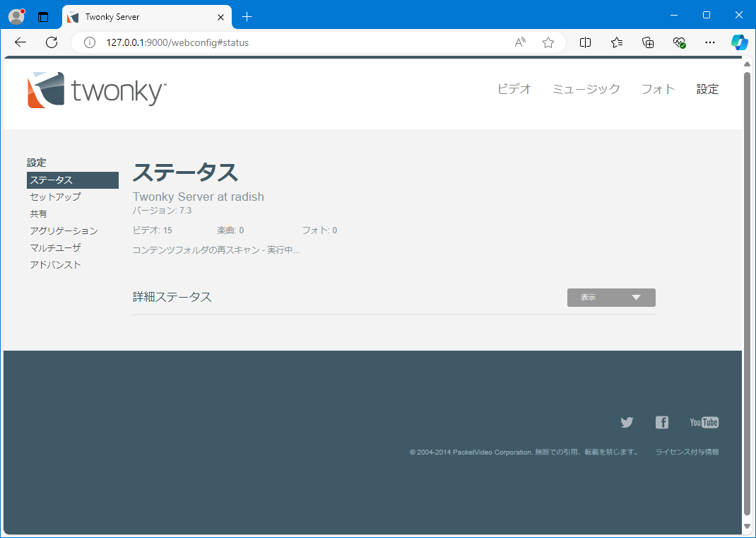The image size is (756, 538).
Task: Open the YouTube icon in the footer
Action: pyautogui.click(x=704, y=422)
